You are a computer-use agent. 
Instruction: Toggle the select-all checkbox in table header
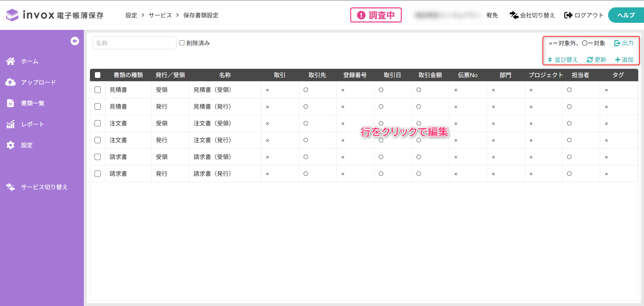98,75
